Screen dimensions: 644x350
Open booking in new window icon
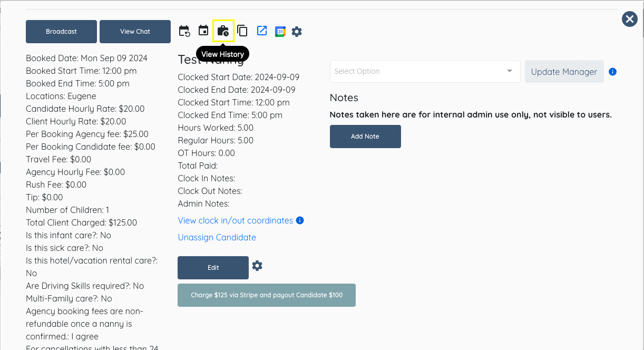pos(262,31)
